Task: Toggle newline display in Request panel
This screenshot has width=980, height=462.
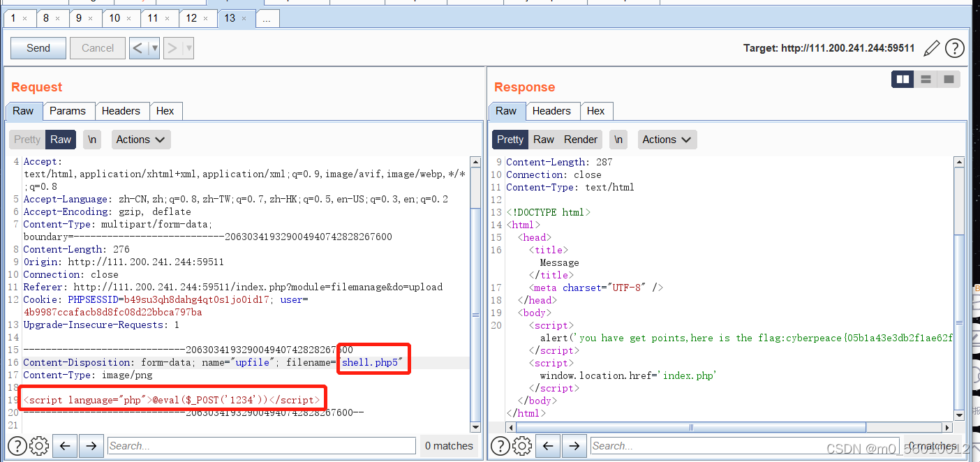Action: (x=92, y=140)
